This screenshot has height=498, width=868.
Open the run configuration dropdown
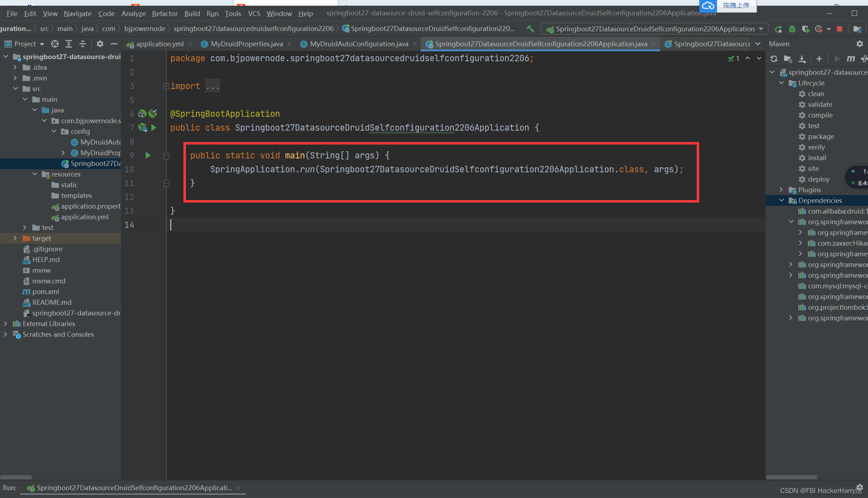654,29
